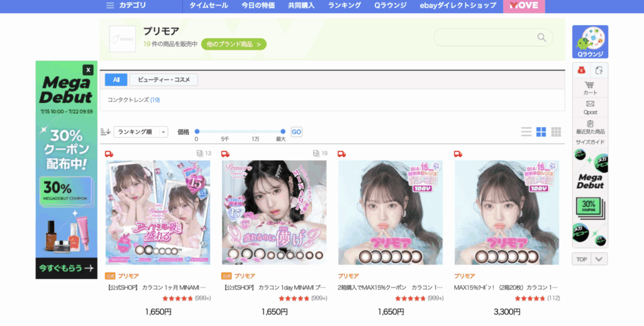
Task: Focus the brand search input field
Action: [x=493, y=37]
